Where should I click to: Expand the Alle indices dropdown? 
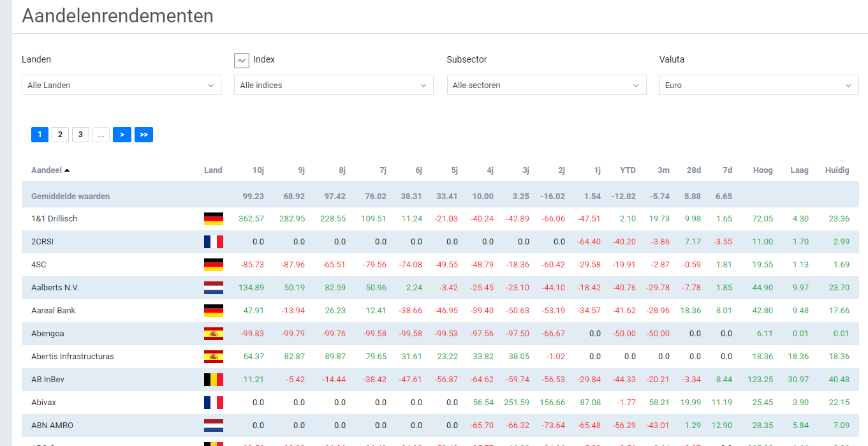334,85
